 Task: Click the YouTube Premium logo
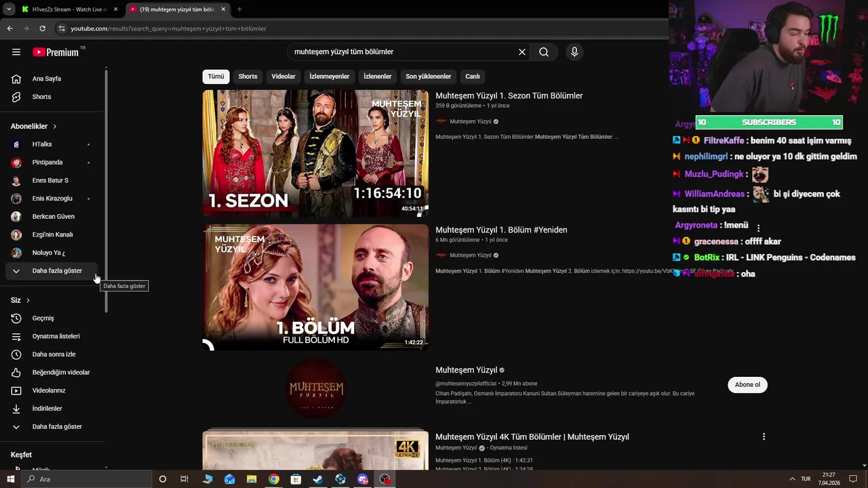coord(56,52)
